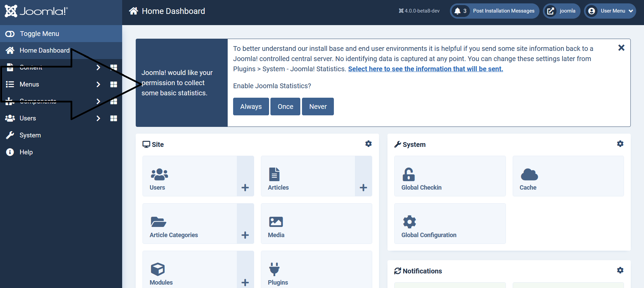
Task: Open the Cache card
Action: (568, 176)
